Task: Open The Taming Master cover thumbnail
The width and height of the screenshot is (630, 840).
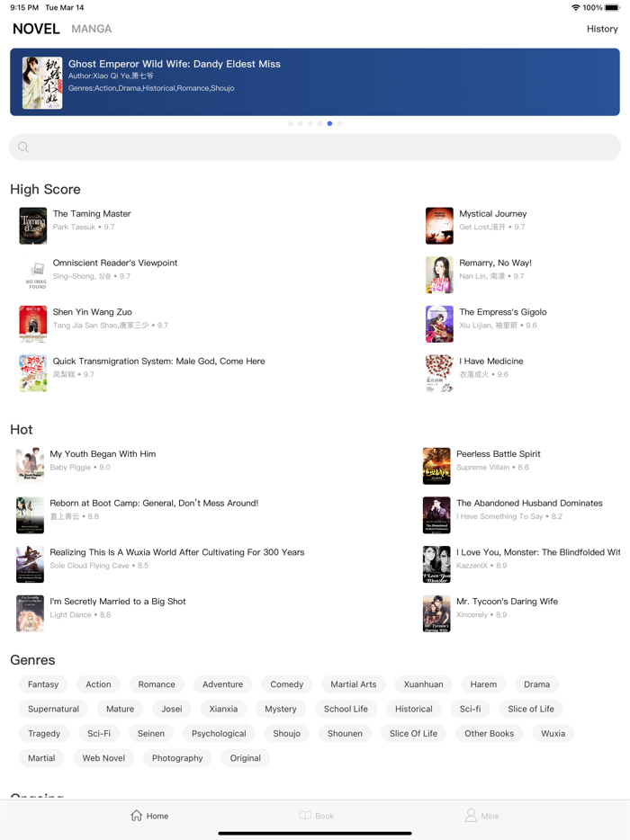Action: coord(32,226)
